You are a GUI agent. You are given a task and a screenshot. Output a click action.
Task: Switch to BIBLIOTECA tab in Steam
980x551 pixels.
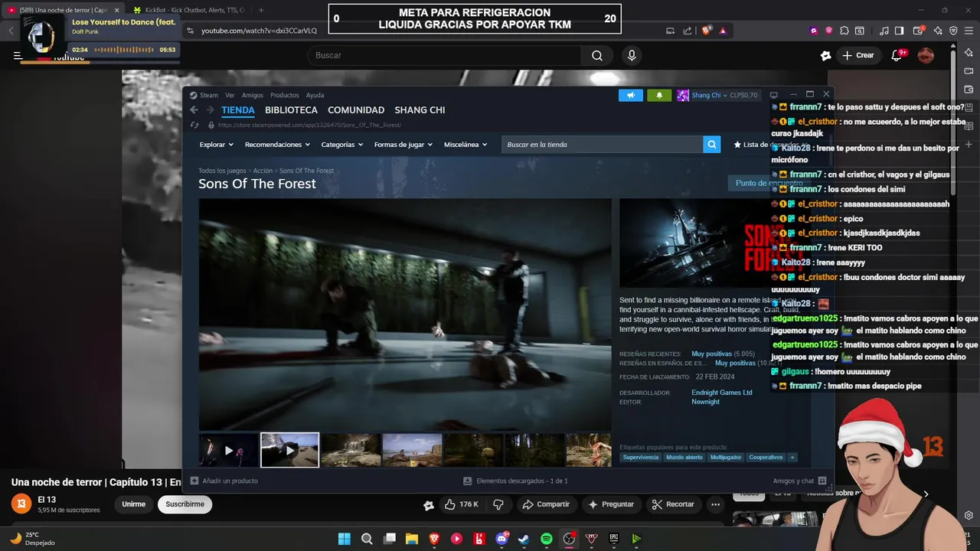pyautogui.click(x=291, y=110)
